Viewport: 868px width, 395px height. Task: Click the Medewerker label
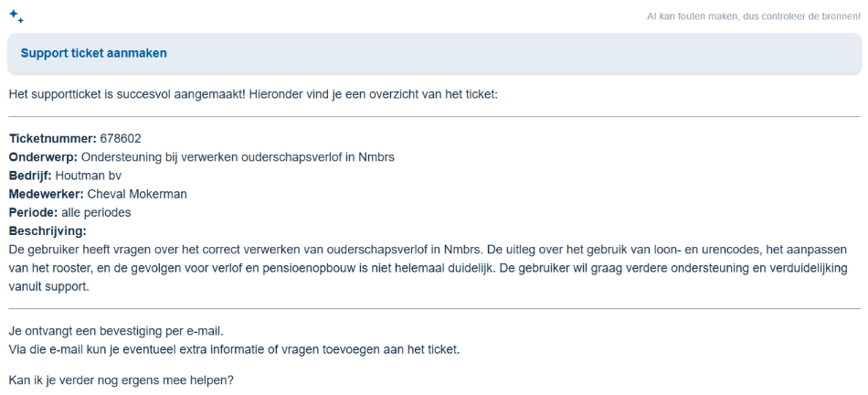(x=47, y=194)
